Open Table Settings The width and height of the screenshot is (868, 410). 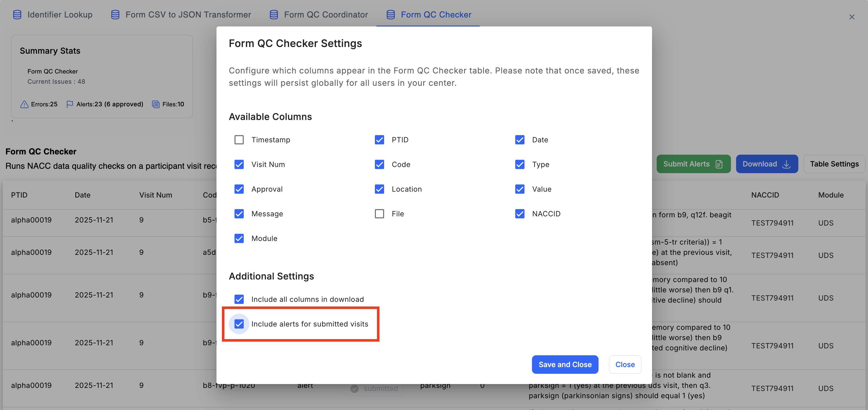tap(834, 164)
